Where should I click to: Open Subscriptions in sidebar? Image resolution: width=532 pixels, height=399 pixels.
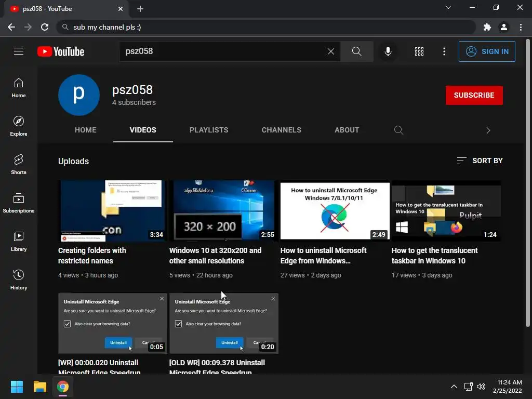[19, 203]
